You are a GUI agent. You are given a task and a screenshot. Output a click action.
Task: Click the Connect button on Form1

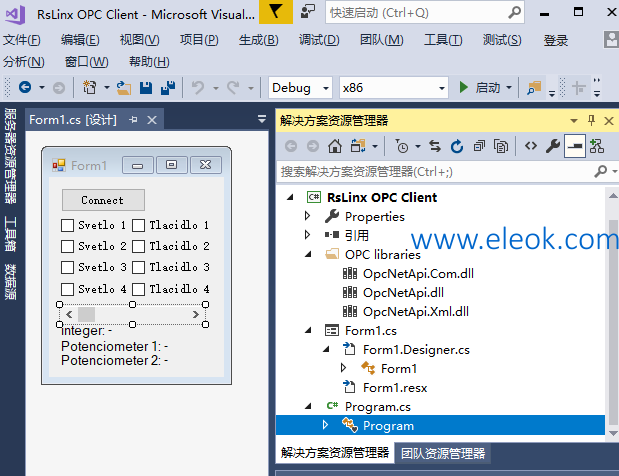click(103, 200)
